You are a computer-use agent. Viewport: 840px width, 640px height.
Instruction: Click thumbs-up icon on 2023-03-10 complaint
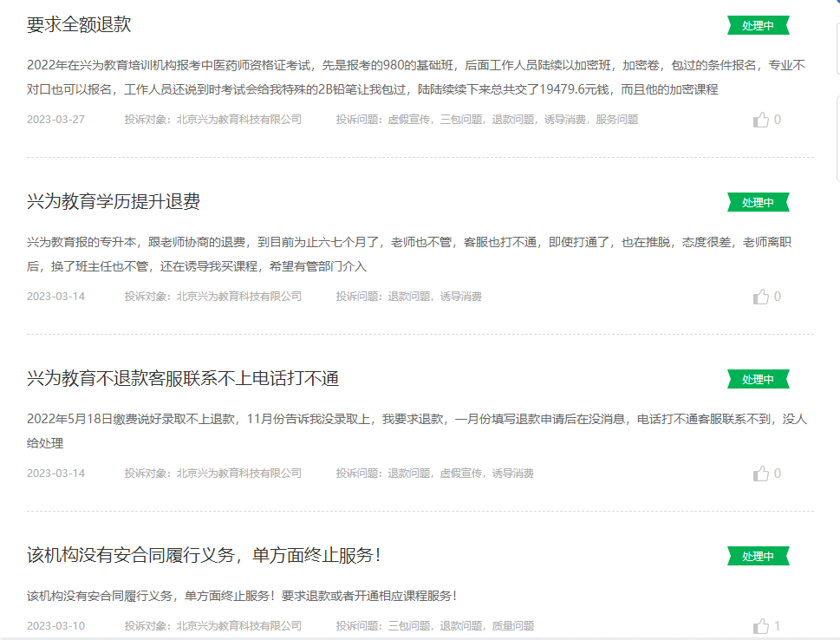click(x=761, y=626)
